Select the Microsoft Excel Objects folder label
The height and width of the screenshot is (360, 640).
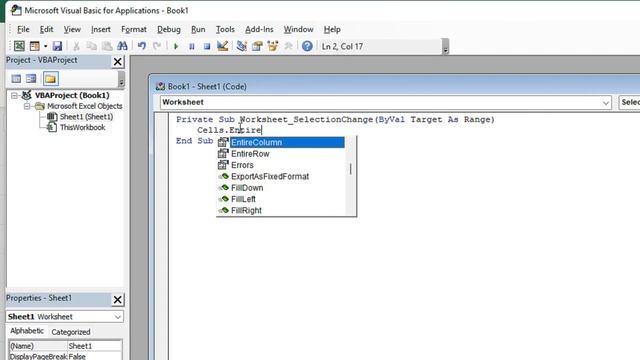84,106
